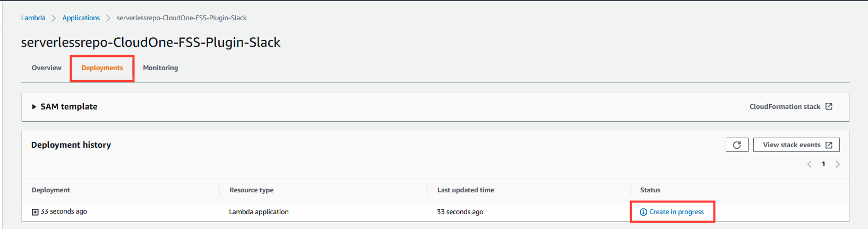Go to the previous page of deployments
This screenshot has width=868, height=229.
809,164
